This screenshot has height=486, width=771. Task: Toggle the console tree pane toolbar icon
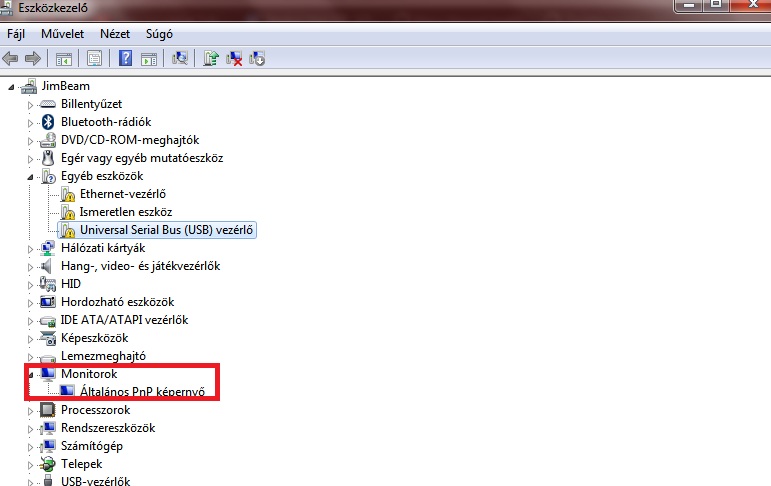(x=63, y=59)
